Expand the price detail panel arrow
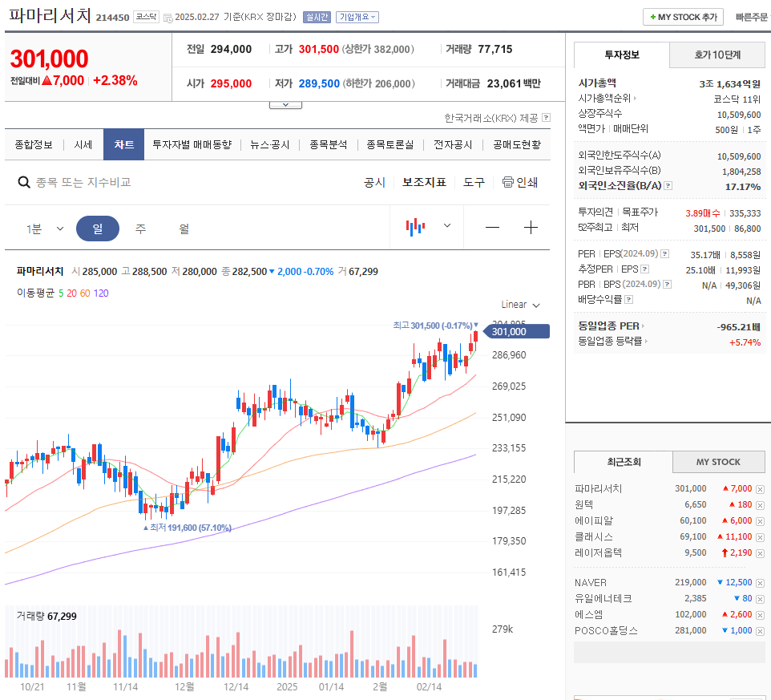The image size is (771, 700). coord(285,105)
